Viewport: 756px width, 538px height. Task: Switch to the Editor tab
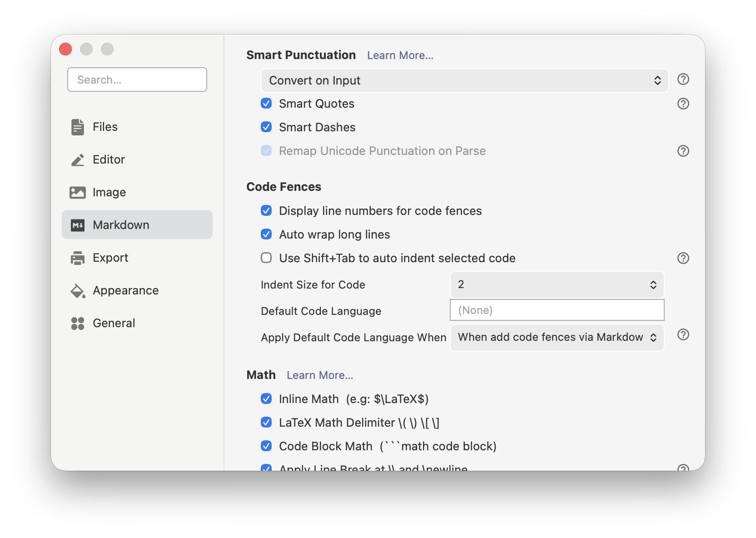coord(109,159)
